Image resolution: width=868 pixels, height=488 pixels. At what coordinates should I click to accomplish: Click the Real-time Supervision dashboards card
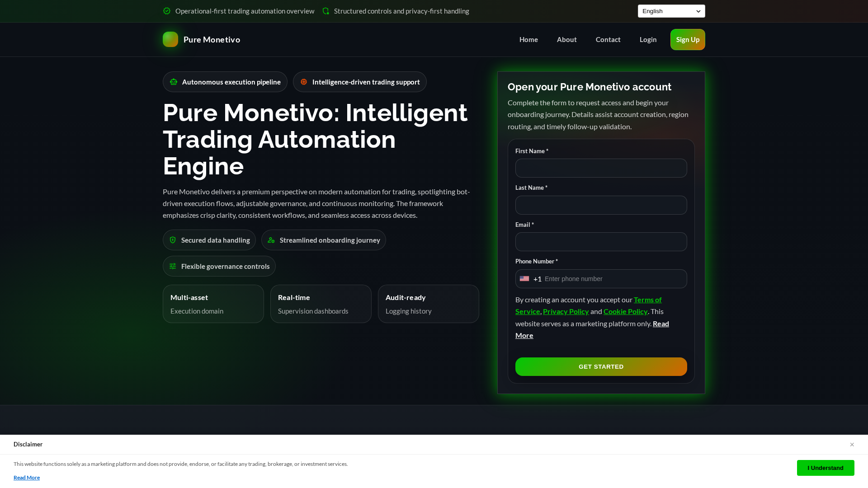pyautogui.click(x=321, y=304)
